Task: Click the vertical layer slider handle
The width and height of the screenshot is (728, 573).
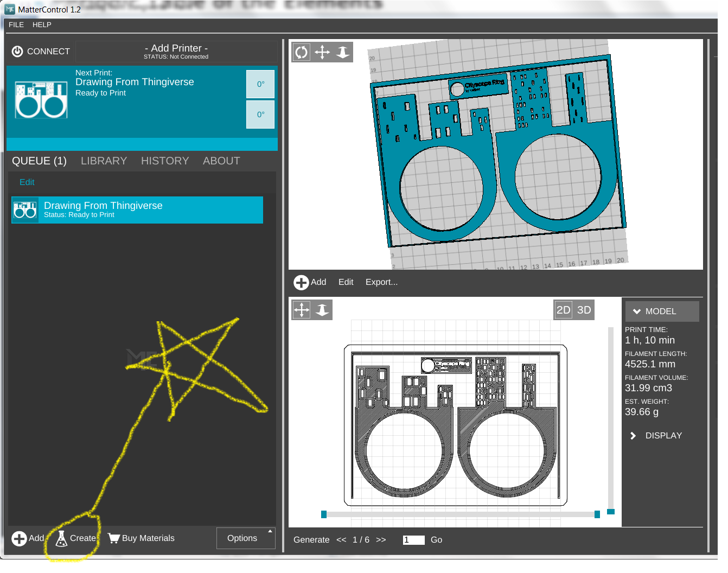Action: tap(611, 512)
